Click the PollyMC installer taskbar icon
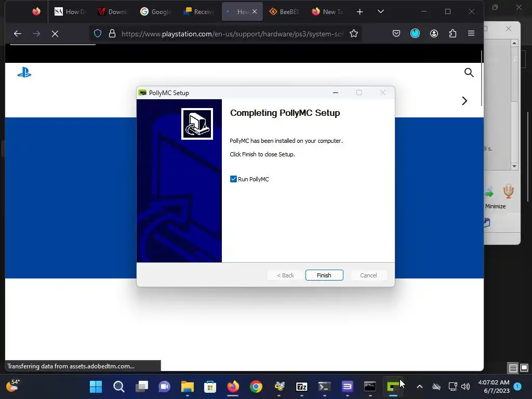Image resolution: width=532 pixels, height=399 pixels. (x=393, y=387)
